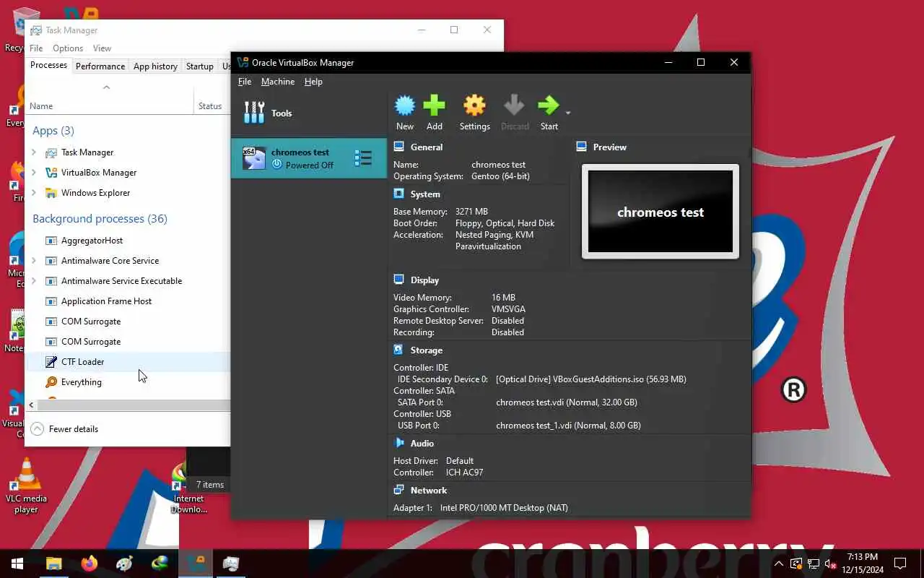The width and height of the screenshot is (924, 578).
Task: Switch to Task Manager Performance tab
Action: 100,66
